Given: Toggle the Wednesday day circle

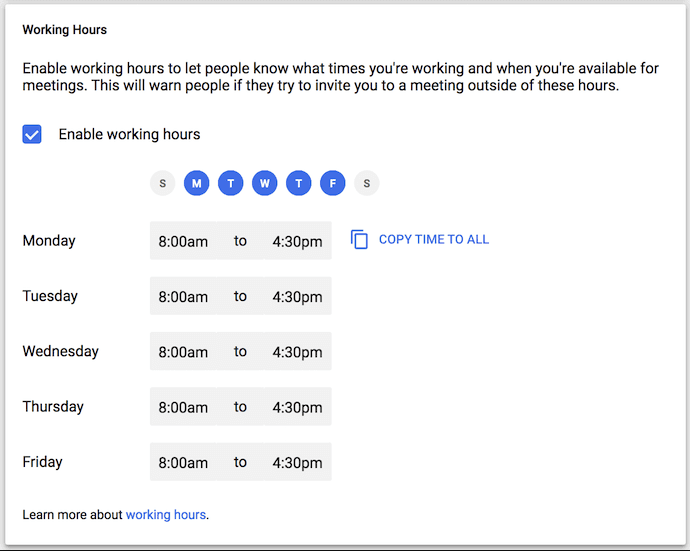Looking at the screenshot, I should click(265, 183).
